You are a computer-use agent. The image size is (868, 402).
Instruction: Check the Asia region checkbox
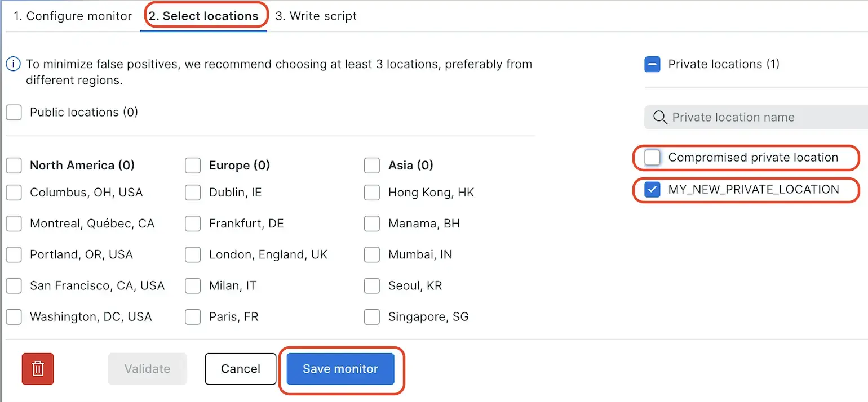[x=372, y=166]
